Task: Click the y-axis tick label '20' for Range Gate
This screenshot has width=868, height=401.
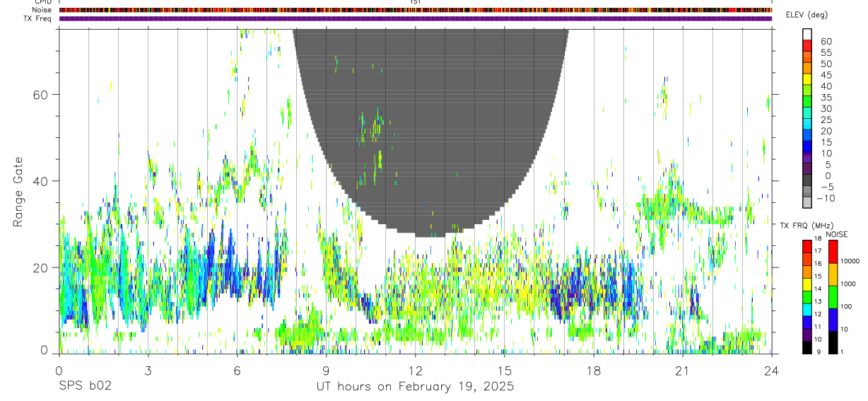Action: coord(42,267)
